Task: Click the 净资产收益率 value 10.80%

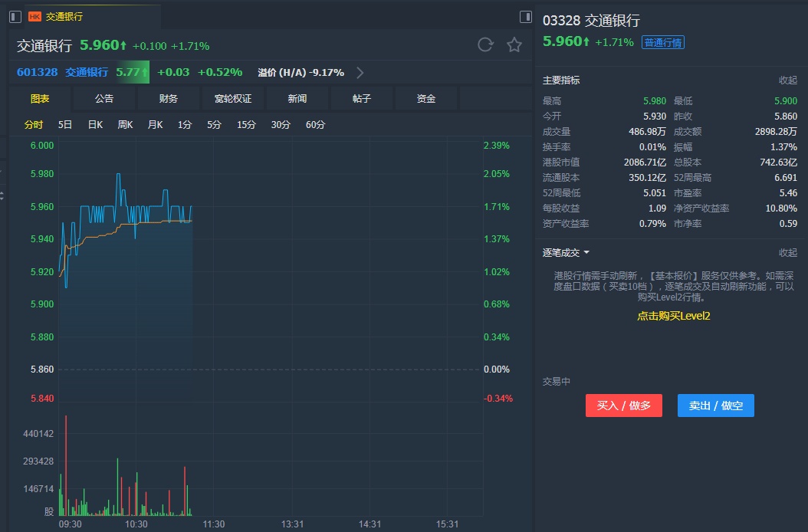Action: [x=781, y=209]
